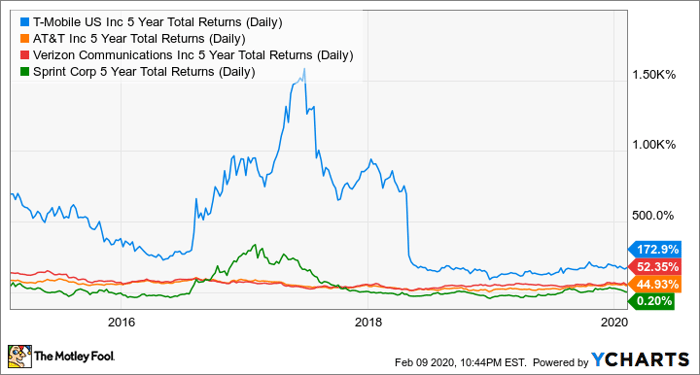Click the red Verizon legend color square
700x375 pixels.
click(25, 55)
